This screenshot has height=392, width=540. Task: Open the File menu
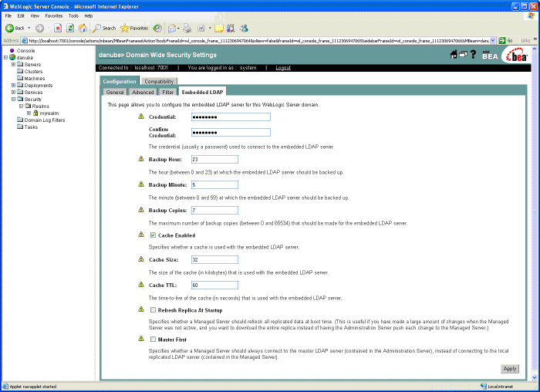[8, 16]
